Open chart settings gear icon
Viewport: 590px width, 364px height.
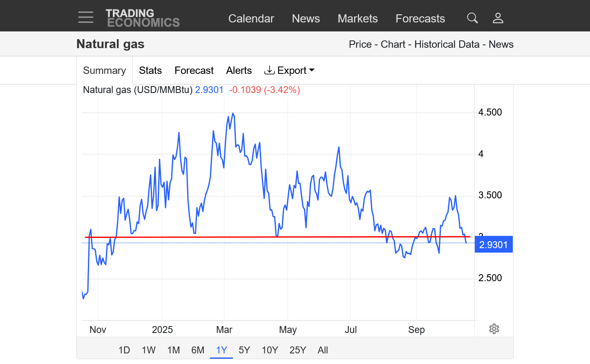pyautogui.click(x=494, y=329)
